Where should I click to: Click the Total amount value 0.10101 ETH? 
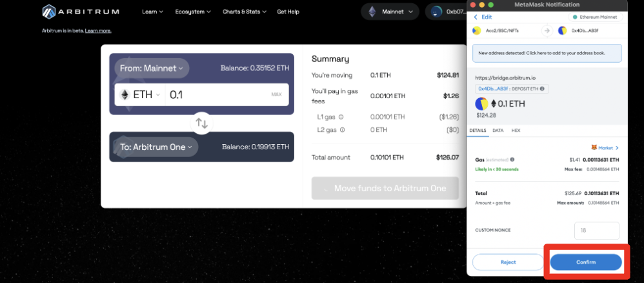(x=387, y=157)
